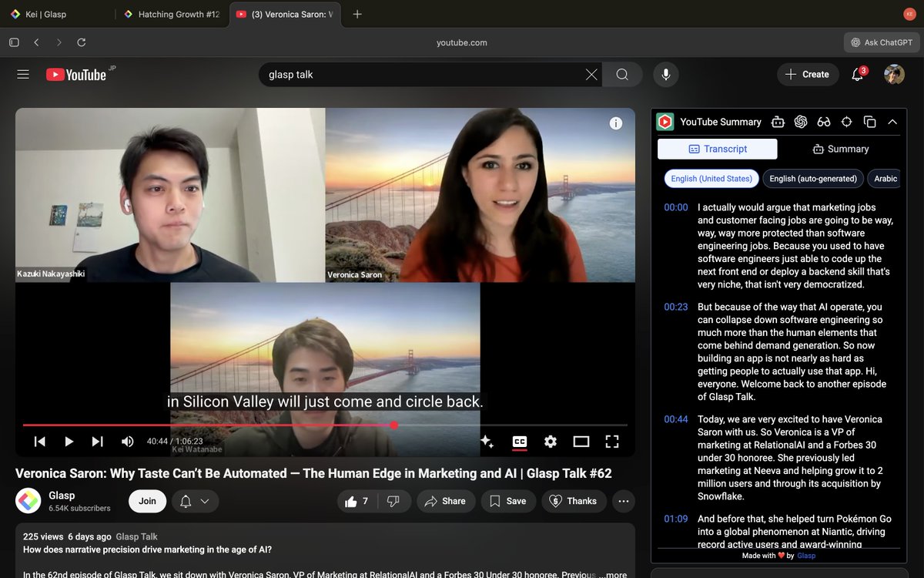Select Arabic transcript language
924x578 pixels.
[885, 179]
